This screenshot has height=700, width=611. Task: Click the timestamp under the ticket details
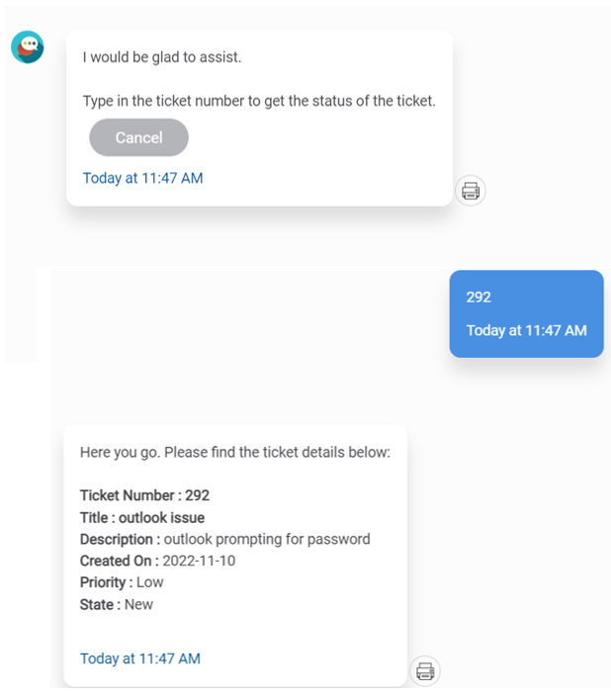point(140,658)
